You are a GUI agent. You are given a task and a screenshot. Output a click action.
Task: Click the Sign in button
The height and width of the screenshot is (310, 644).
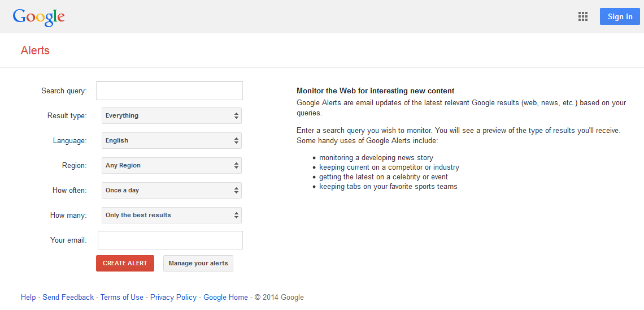coord(620,16)
